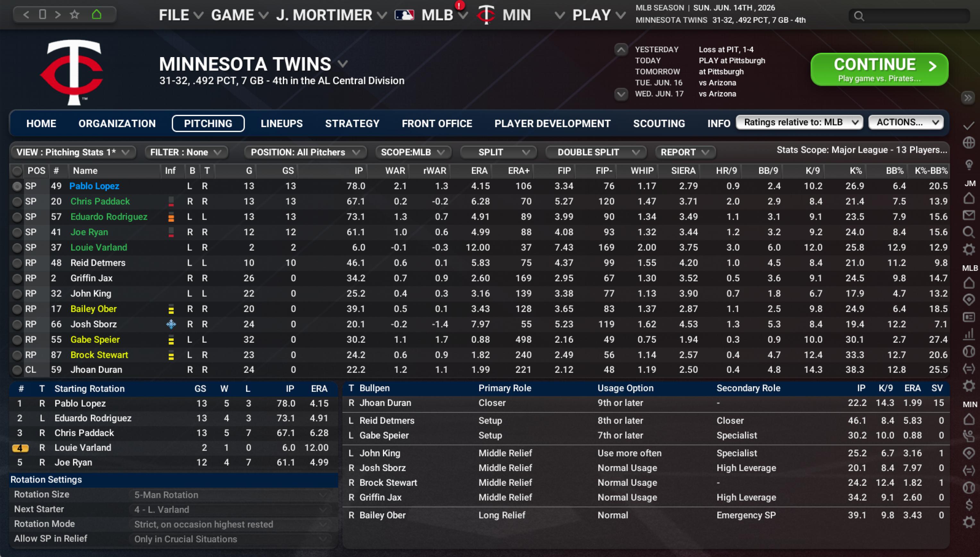980x557 pixels.
Task: Click the news card icon under MLB section
Action: click(969, 317)
